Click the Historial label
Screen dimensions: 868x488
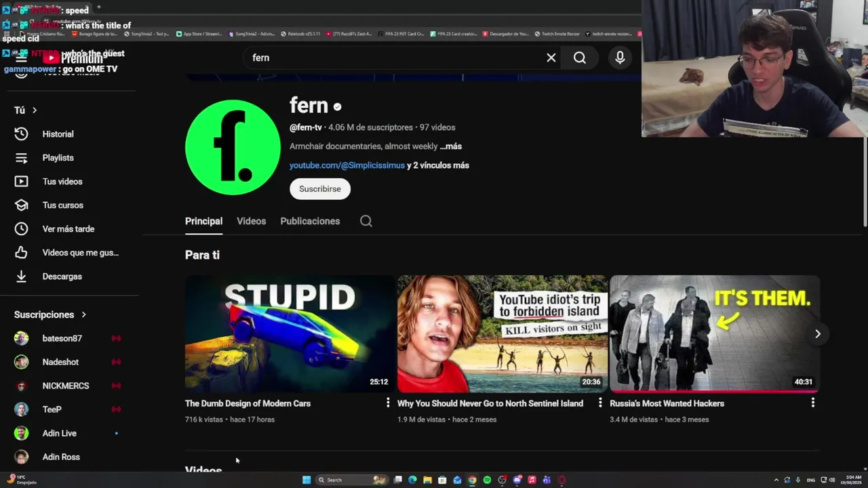coord(58,134)
